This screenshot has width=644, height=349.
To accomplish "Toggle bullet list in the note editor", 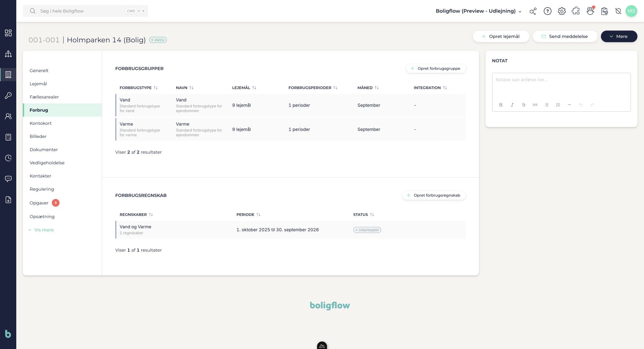I will [546, 105].
